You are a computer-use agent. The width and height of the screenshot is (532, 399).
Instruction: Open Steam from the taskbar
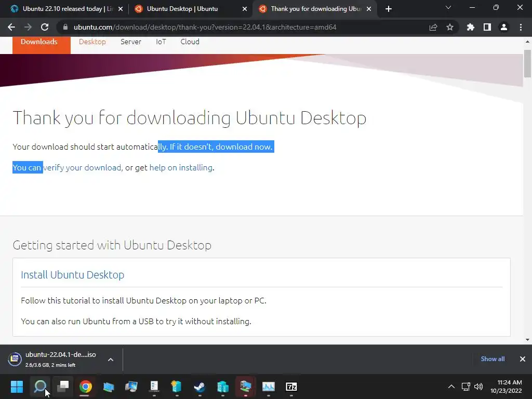(199, 387)
